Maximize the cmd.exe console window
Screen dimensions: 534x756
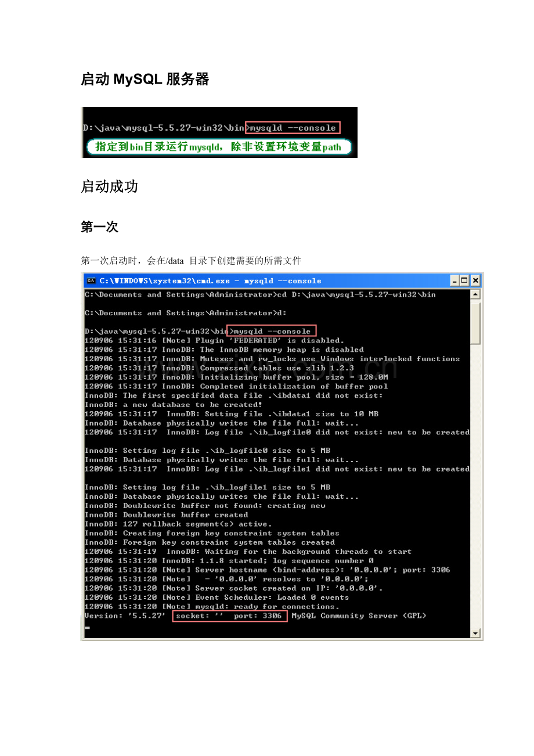tap(464, 281)
